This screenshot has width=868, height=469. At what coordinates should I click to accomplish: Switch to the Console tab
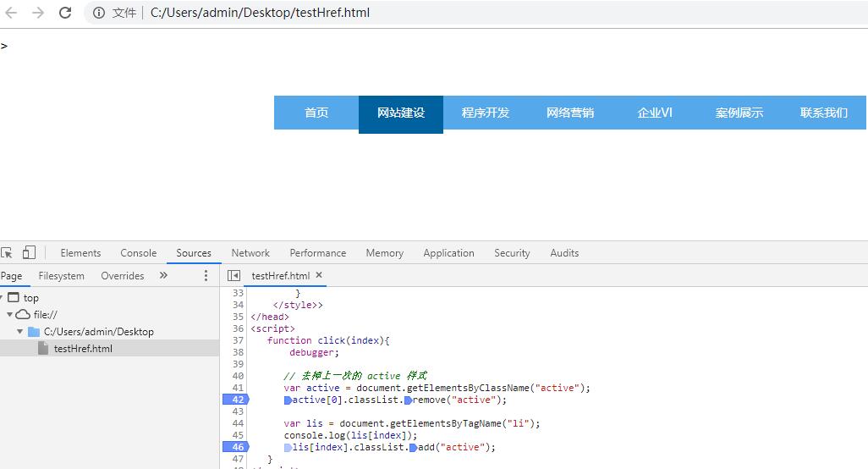[139, 253]
